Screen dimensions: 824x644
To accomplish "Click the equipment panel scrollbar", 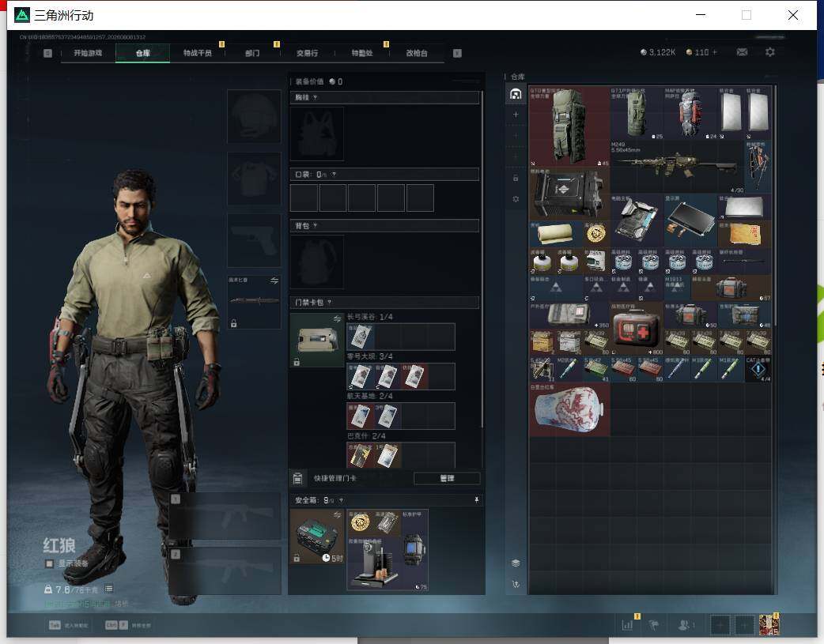I will (x=482, y=259).
